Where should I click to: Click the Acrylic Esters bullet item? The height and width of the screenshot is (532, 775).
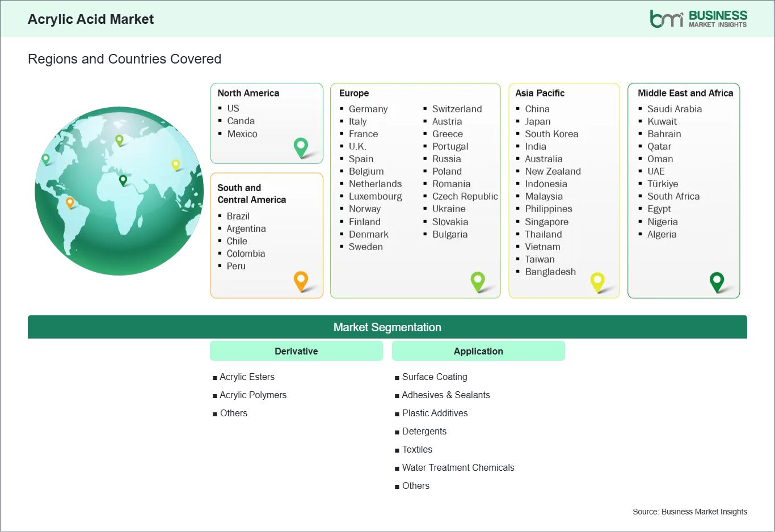click(x=247, y=377)
